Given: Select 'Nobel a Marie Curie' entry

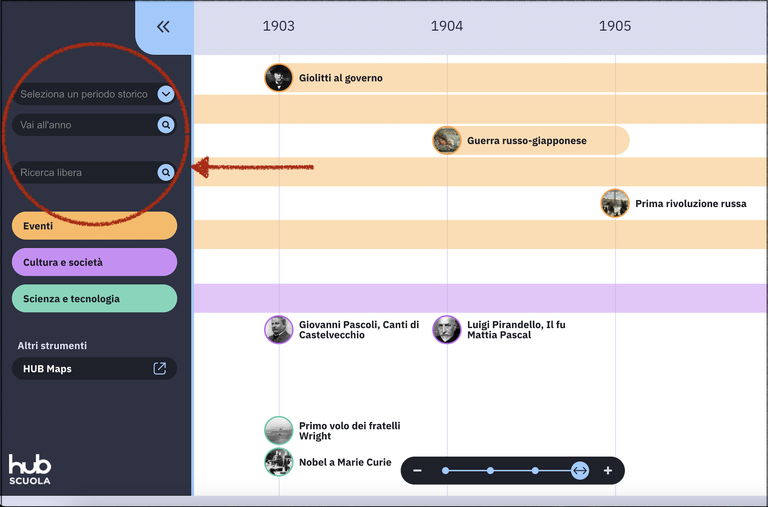Looking at the screenshot, I should [344, 462].
